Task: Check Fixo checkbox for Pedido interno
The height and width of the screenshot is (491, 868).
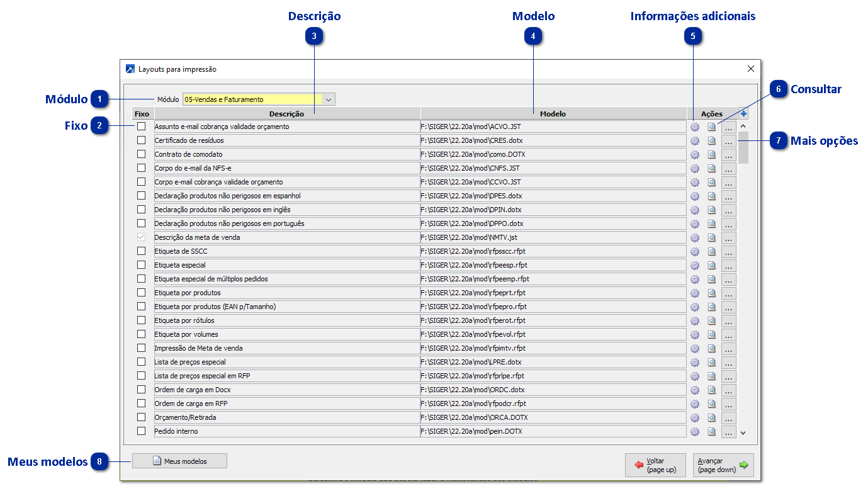Action: pos(142,431)
